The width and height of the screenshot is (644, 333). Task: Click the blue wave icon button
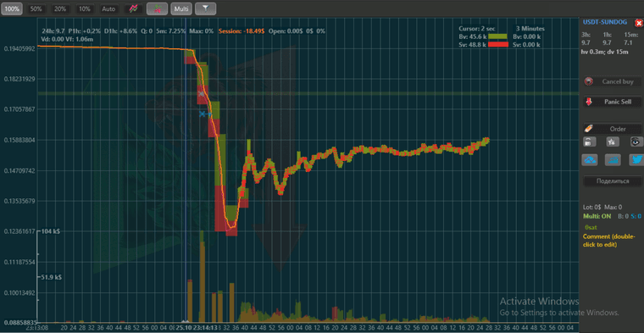[x=613, y=160]
